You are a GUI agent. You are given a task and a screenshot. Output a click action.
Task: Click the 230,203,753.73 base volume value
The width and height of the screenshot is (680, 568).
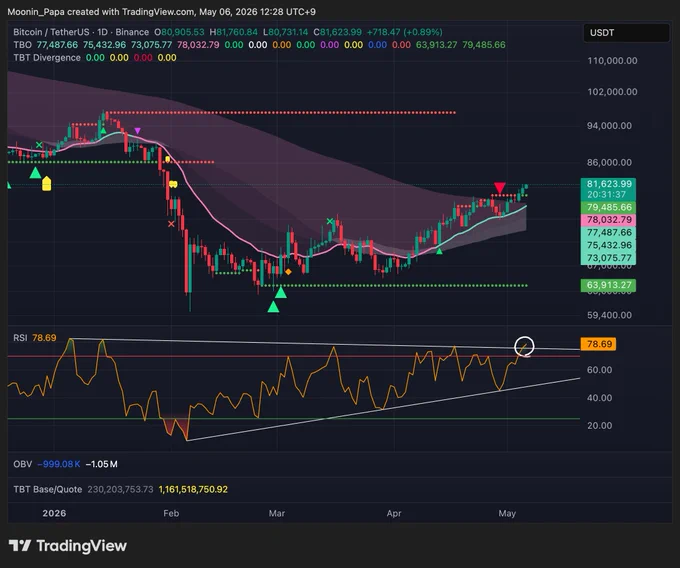(x=120, y=489)
